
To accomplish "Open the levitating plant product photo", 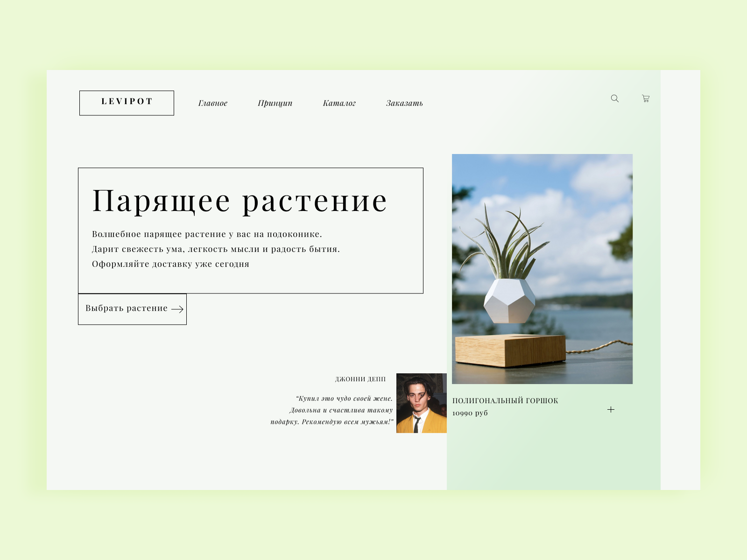I will pos(542,269).
